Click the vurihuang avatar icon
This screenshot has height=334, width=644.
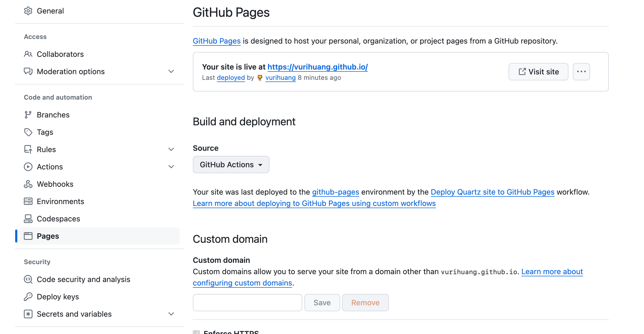pyautogui.click(x=260, y=78)
